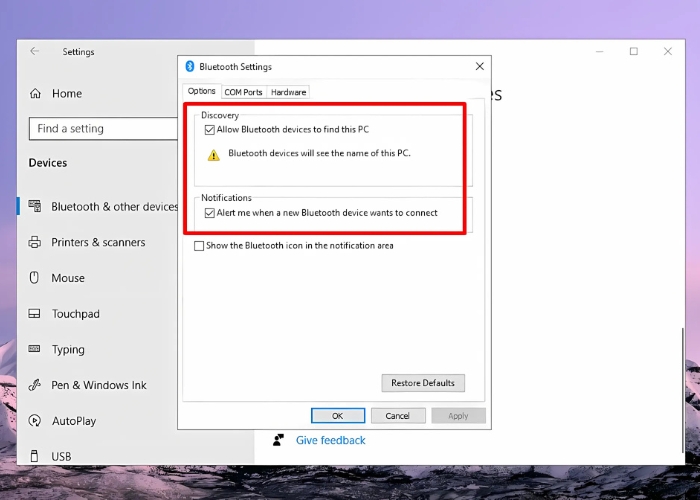Screen dimensions: 700x500
Task: Click the Restore Defaults button
Action: click(423, 383)
